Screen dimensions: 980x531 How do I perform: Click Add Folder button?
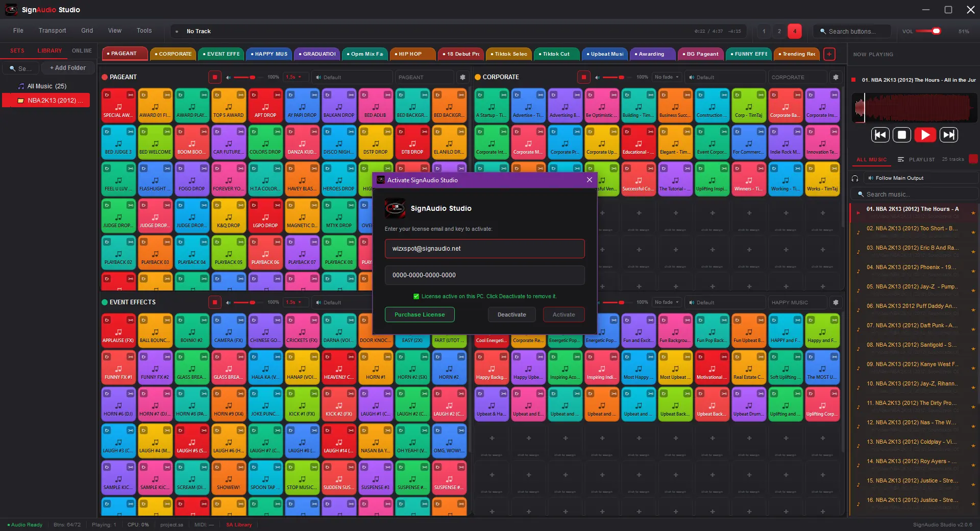coord(68,68)
